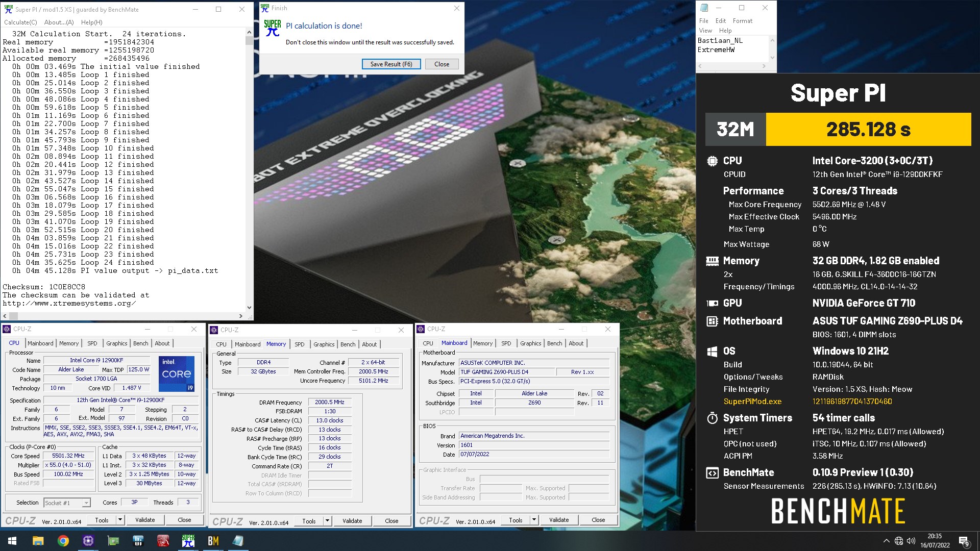Show hidden system tray icons
Screen dimensions: 980x551
pyautogui.click(x=886, y=541)
